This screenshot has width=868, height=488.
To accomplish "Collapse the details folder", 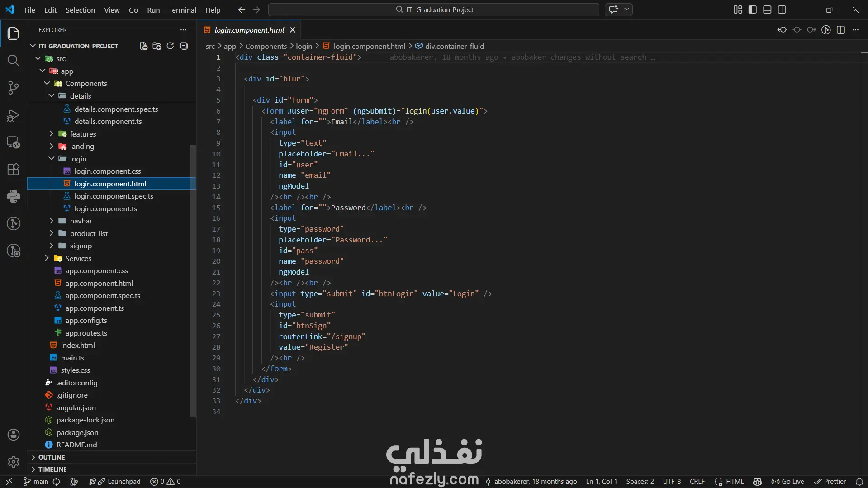I will click(52, 96).
